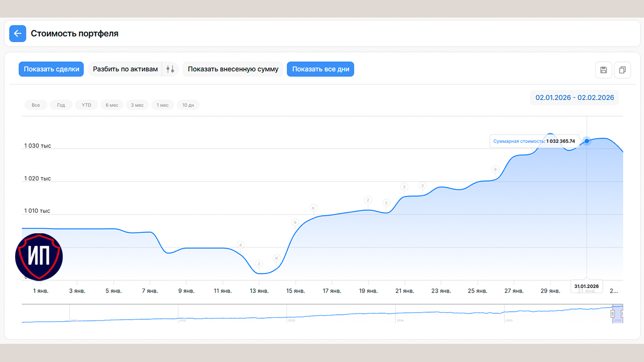Toggle the Показать все дни button
644x362 pixels.
[320, 69]
